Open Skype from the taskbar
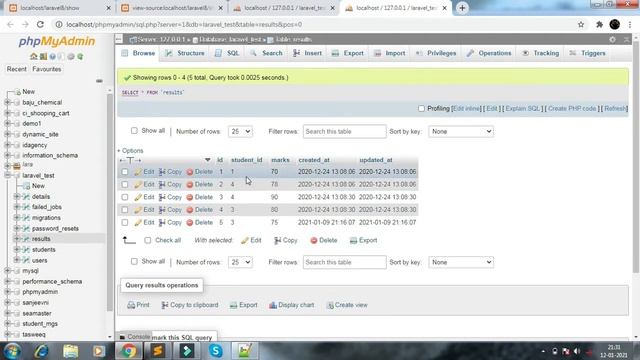The image size is (640, 360). pyautogui.click(x=216, y=351)
